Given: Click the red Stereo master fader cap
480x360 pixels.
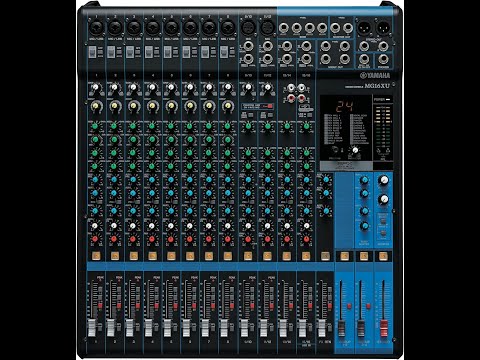Looking at the screenshot, I should [x=384, y=328].
